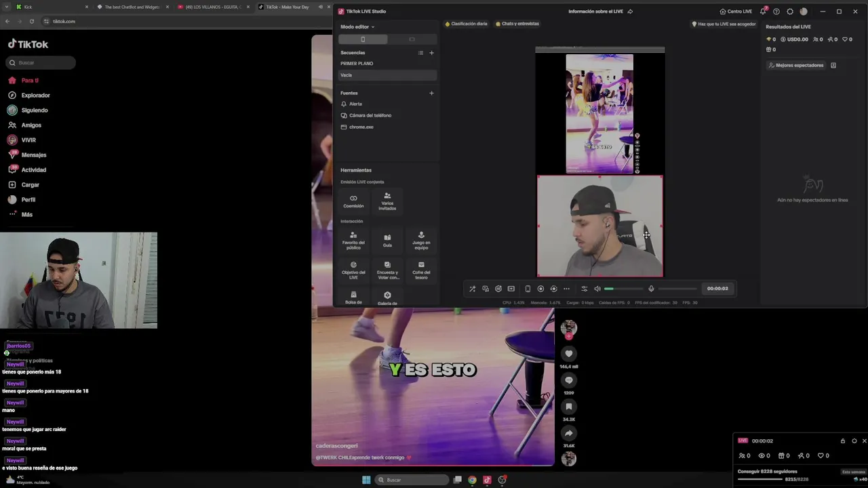Go to Para ti in TikTok sidebar
Screen dimensions: 868x488
click(30, 81)
